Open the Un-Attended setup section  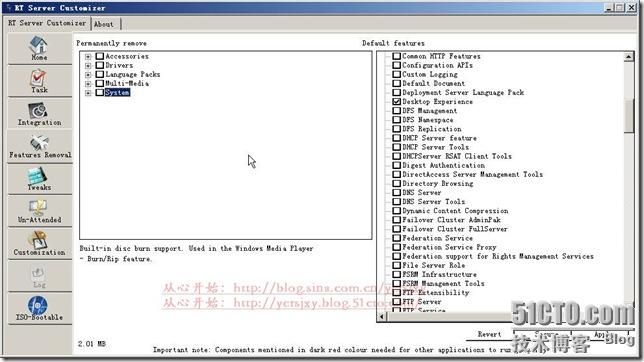(39, 212)
